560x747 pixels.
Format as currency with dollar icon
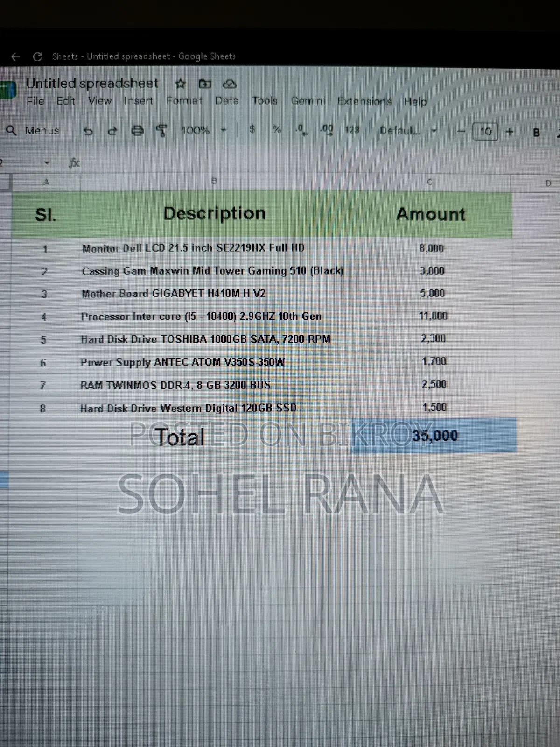pos(252,129)
